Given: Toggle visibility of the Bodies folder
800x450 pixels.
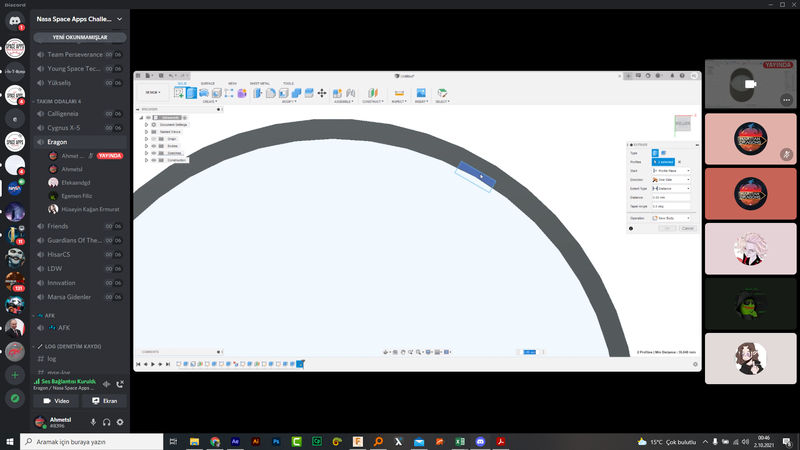Looking at the screenshot, I should point(153,146).
